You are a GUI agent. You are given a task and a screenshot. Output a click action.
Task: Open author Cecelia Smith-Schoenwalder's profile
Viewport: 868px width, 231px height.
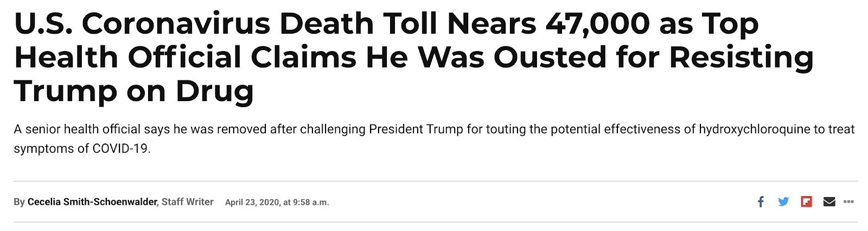tap(92, 202)
